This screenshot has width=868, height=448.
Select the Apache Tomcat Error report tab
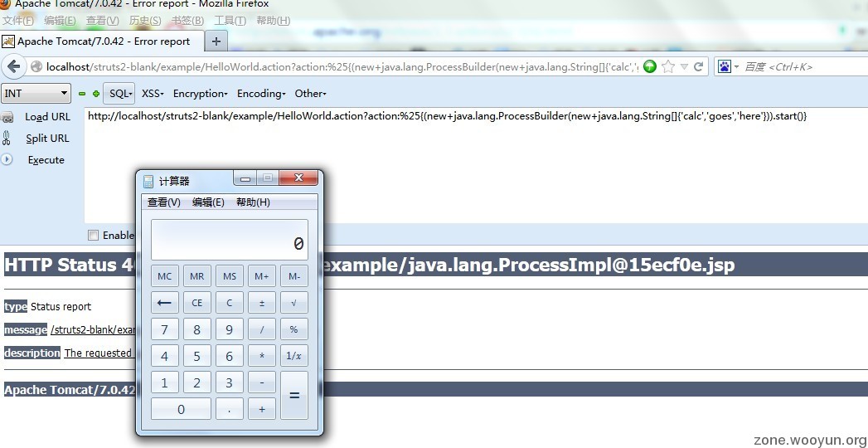tap(103, 41)
